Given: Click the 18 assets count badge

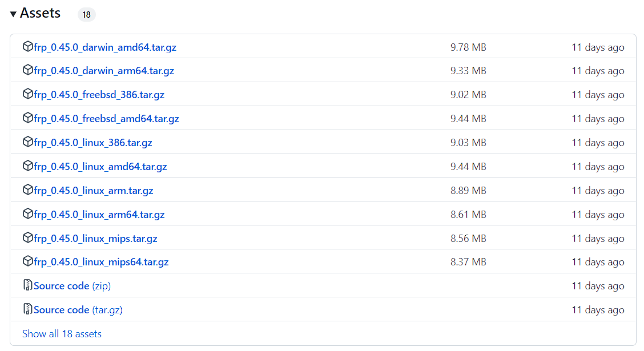Looking at the screenshot, I should pos(86,15).
